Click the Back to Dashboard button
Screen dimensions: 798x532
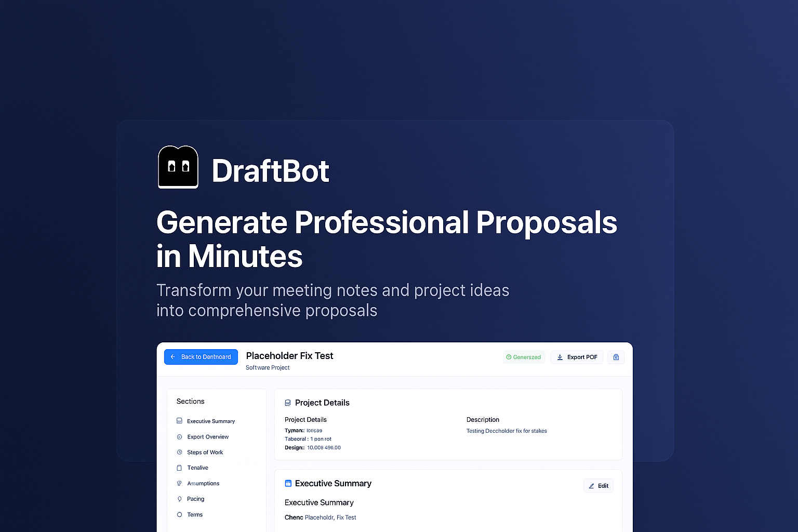coord(201,357)
